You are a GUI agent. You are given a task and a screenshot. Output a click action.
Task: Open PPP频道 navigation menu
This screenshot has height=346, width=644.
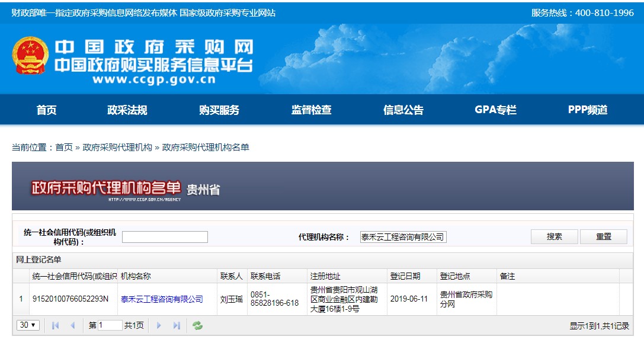(x=588, y=110)
